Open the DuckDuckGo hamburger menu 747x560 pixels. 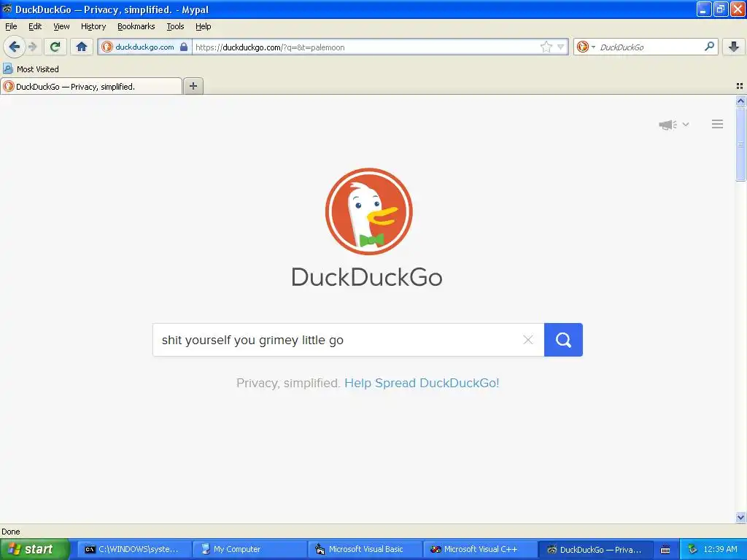(718, 124)
